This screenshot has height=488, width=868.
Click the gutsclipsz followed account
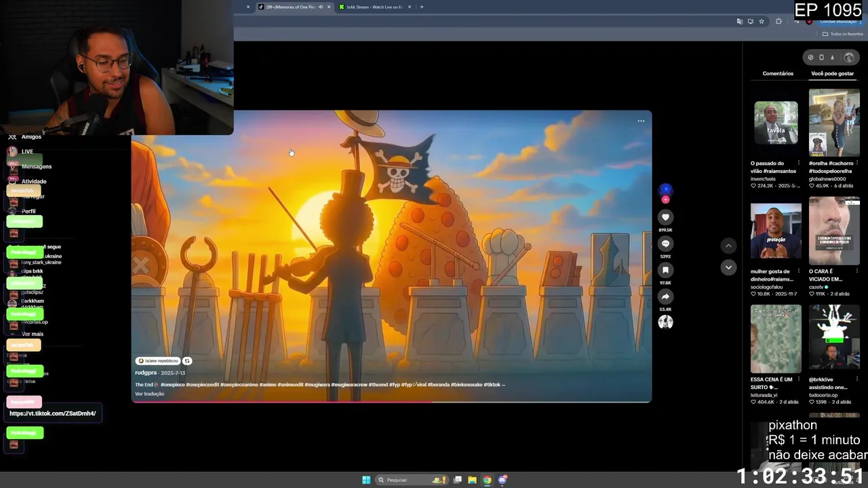pos(32,291)
